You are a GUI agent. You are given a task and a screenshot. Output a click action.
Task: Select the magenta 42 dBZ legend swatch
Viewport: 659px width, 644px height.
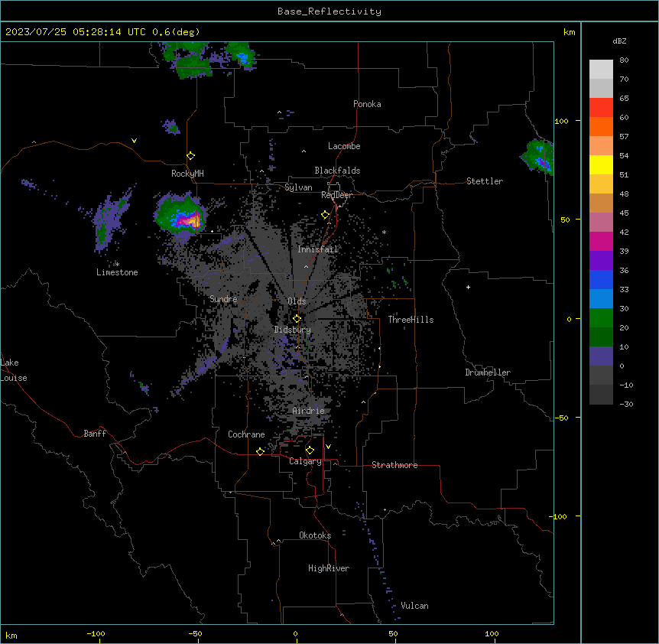601,241
